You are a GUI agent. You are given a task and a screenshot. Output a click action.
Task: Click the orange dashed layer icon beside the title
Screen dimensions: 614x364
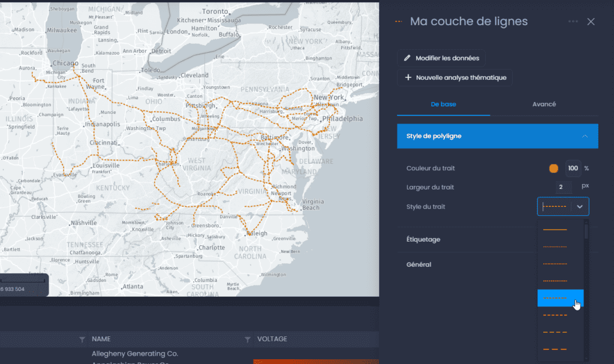[399, 22]
